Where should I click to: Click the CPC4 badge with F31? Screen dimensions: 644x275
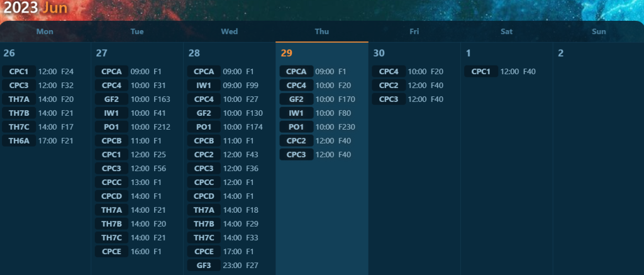(111, 86)
